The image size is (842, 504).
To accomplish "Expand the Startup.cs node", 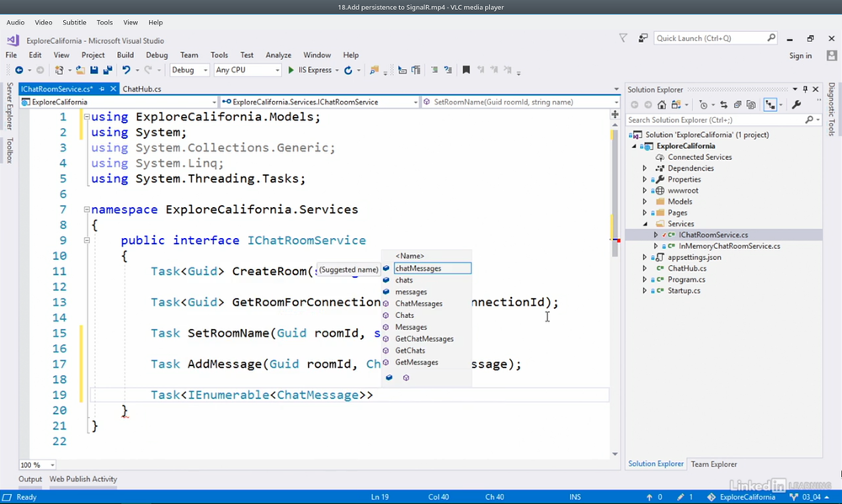I will pyautogui.click(x=645, y=290).
